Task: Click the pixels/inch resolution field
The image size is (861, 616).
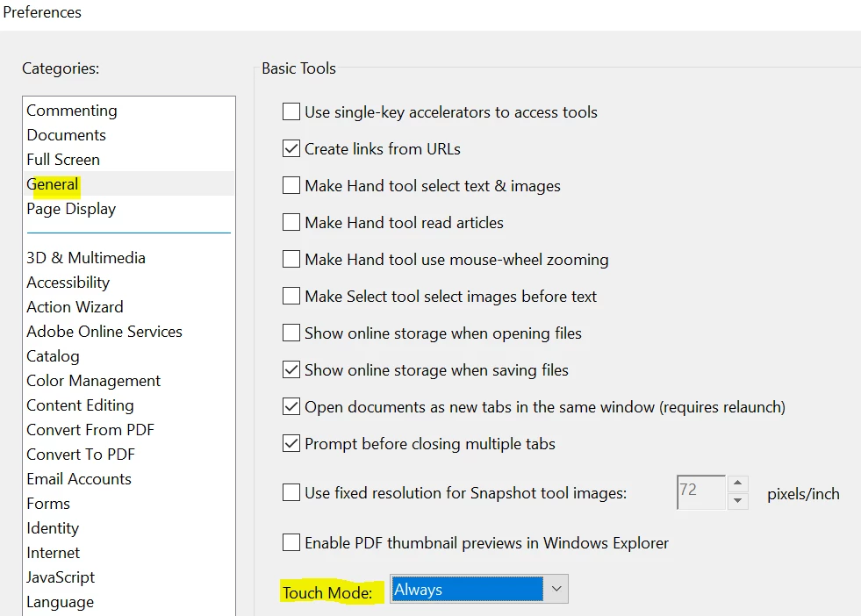Action: (700, 492)
